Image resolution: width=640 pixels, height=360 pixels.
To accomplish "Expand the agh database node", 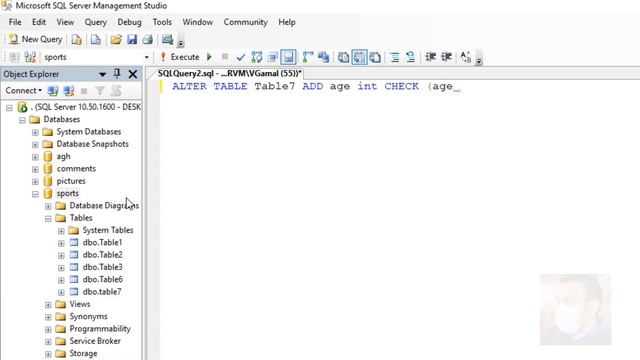I will pyautogui.click(x=35, y=157).
